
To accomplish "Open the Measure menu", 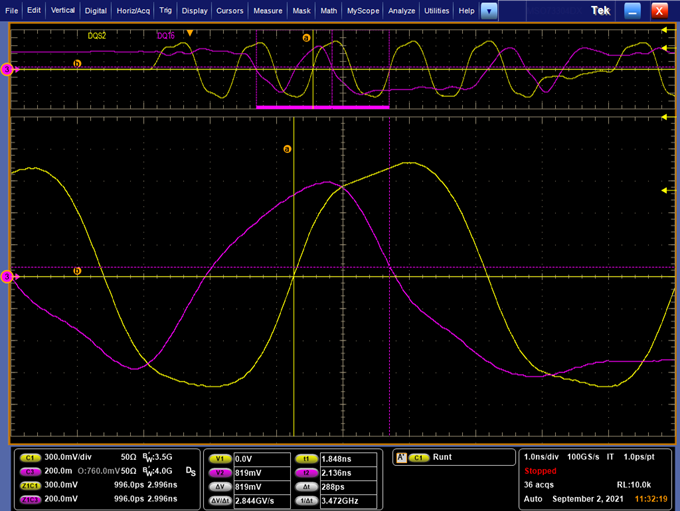I will (267, 11).
